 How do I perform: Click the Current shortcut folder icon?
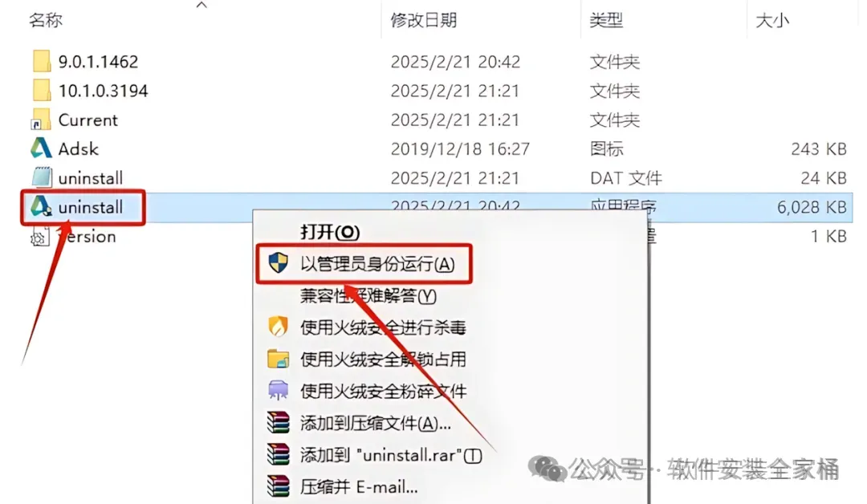click(x=42, y=120)
